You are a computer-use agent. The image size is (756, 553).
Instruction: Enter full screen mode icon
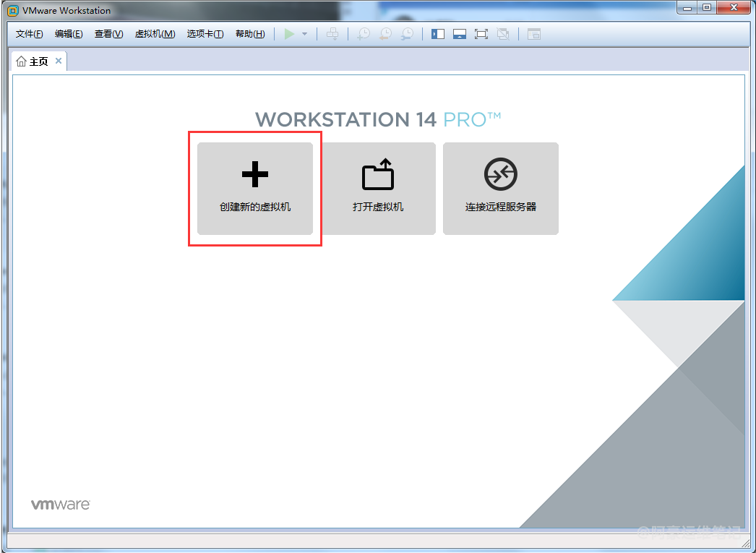(x=481, y=34)
